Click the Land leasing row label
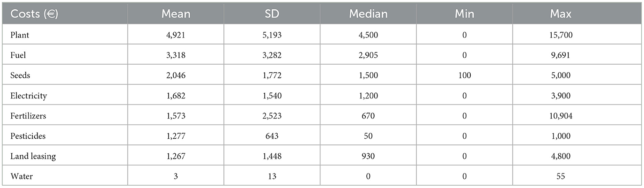644x188 pixels. point(33,157)
